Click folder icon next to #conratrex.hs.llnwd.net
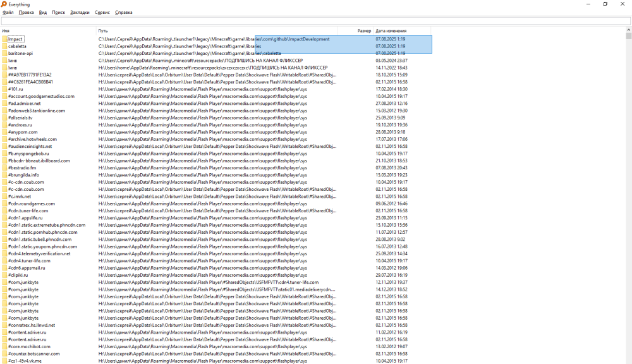Screen dimensions: 632x364 tap(4, 325)
